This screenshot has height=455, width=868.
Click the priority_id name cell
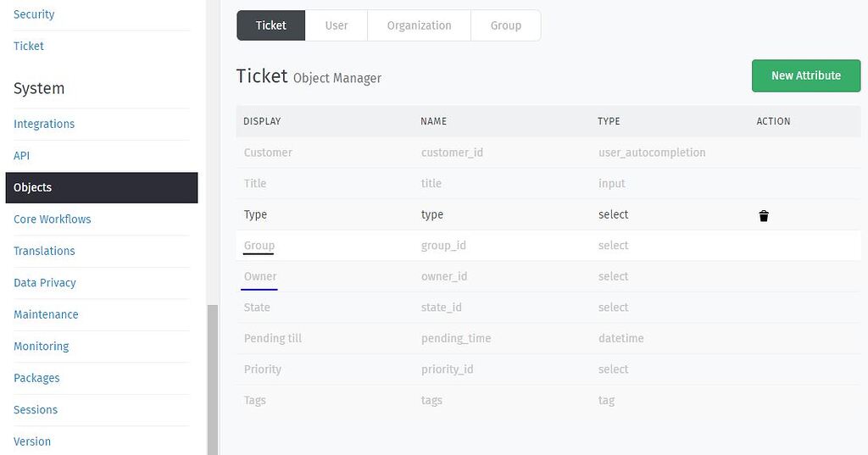click(x=447, y=369)
